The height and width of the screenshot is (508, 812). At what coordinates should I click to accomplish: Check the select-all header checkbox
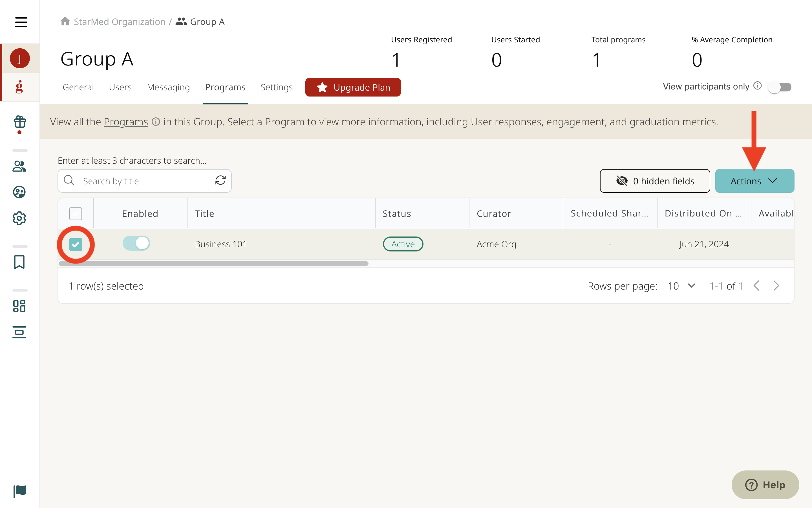click(x=76, y=214)
